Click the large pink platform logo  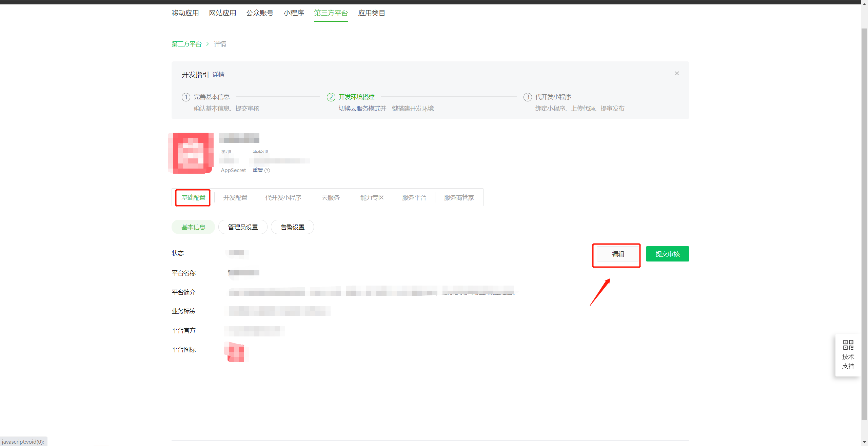pos(191,153)
